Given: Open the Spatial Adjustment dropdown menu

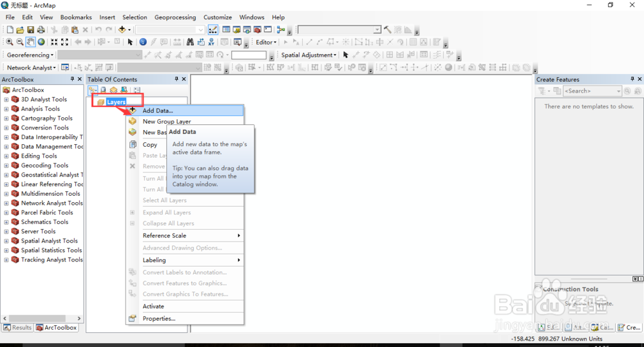Looking at the screenshot, I should point(308,55).
